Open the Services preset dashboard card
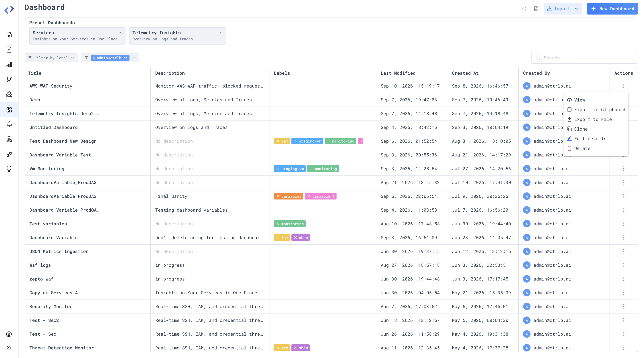644x358 pixels. [x=78, y=36]
